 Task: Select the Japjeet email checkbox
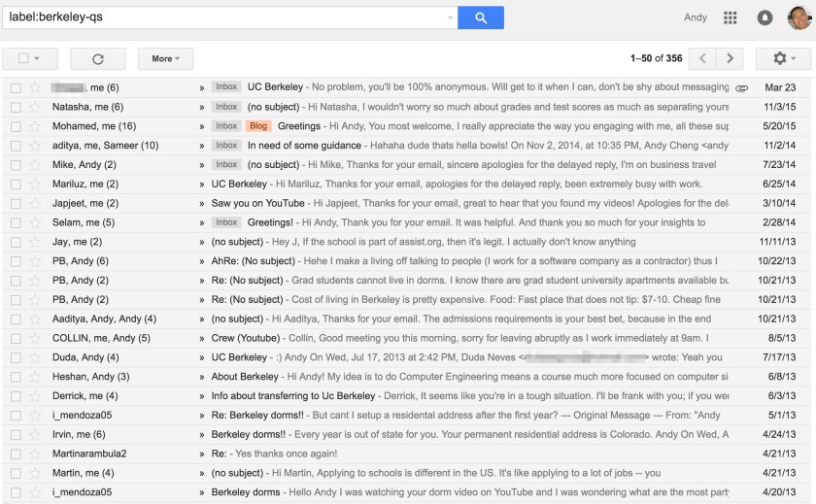pos(16,203)
